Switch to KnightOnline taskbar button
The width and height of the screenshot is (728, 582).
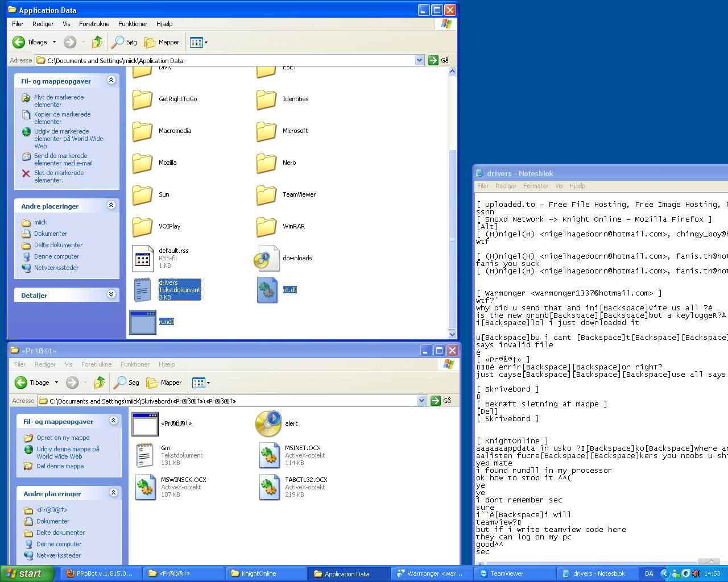pos(266,573)
